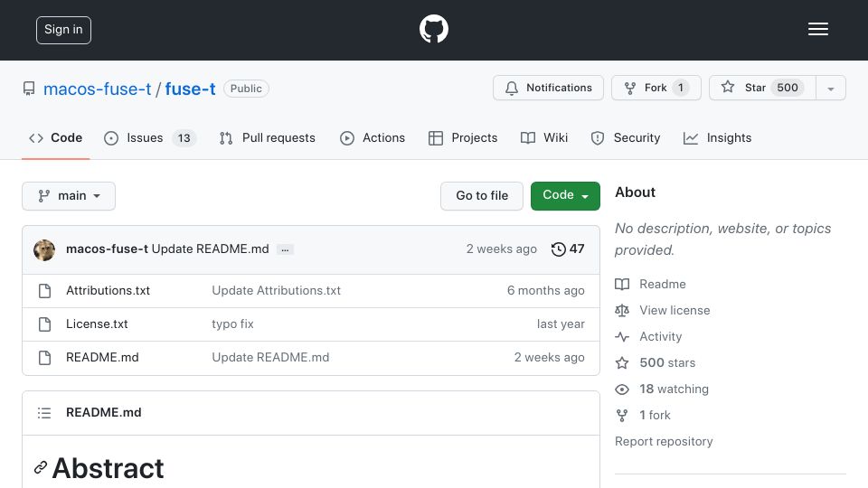Click the file icon next to License.txt
868x488 pixels.
coord(45,324)
